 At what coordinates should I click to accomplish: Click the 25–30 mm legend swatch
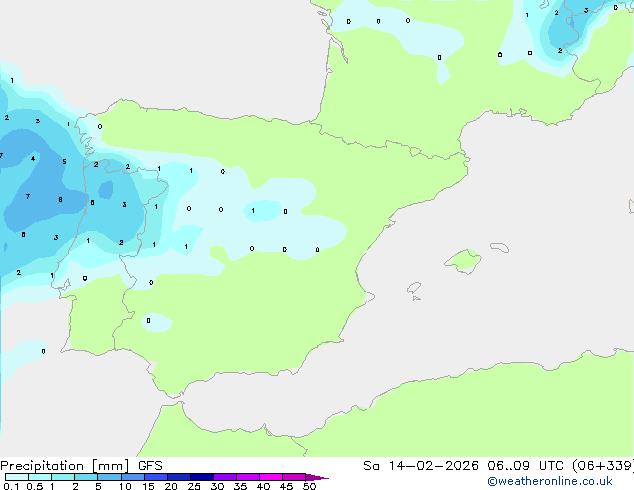point(201,477)
